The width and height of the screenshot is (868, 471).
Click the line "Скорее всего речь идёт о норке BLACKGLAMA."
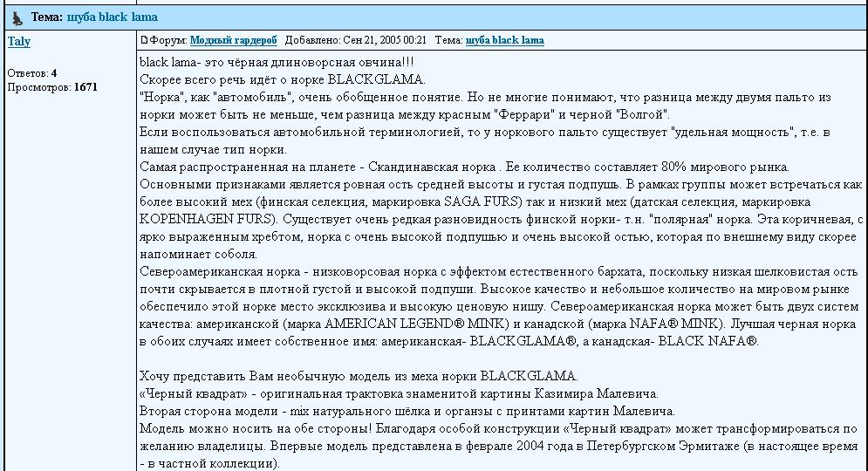[283, 79]
